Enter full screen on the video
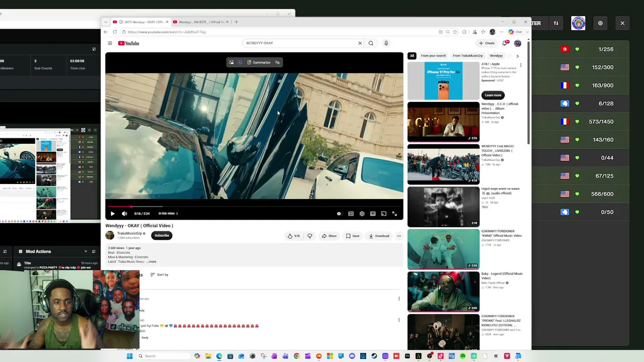 tap(394, 214)
